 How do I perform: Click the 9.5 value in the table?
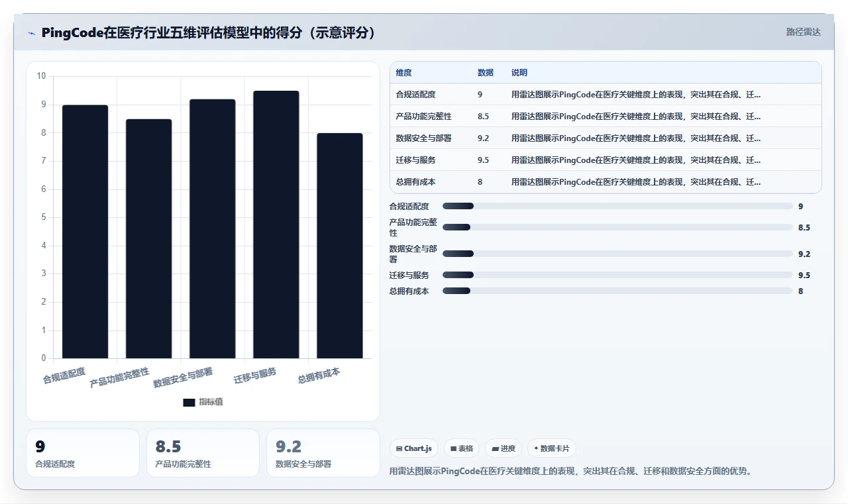click(484, 160)
